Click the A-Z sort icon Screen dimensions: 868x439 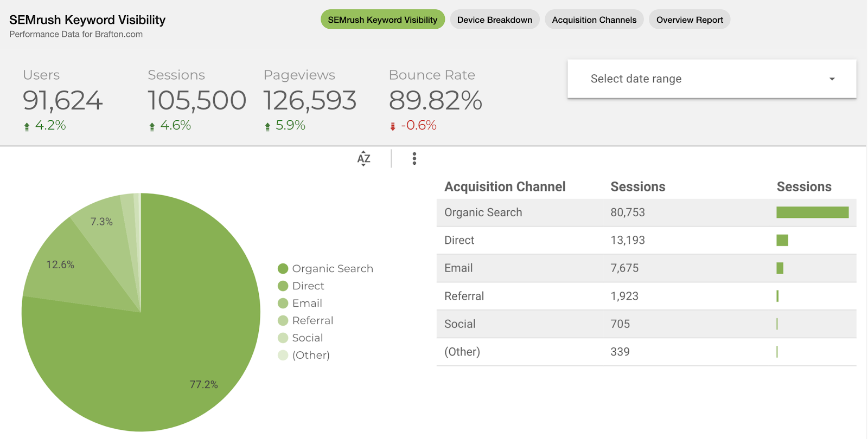pyautogui.click(x=363, y=158)
